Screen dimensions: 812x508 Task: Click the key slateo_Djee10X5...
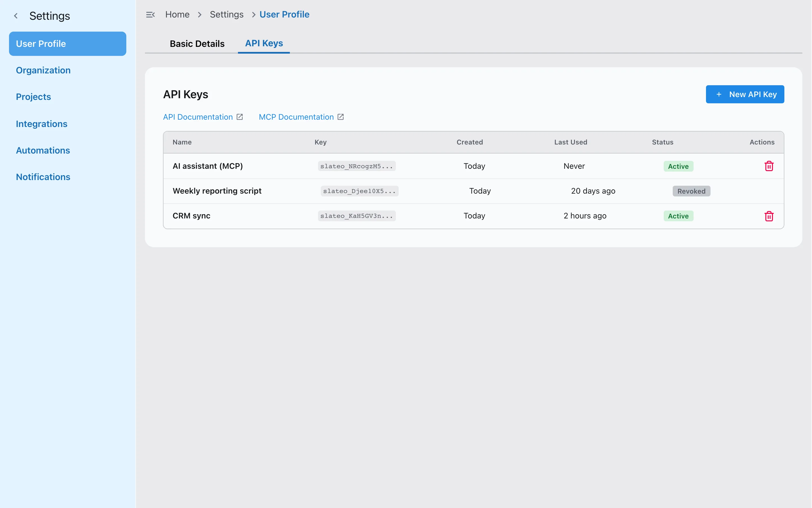coord(359,191)
